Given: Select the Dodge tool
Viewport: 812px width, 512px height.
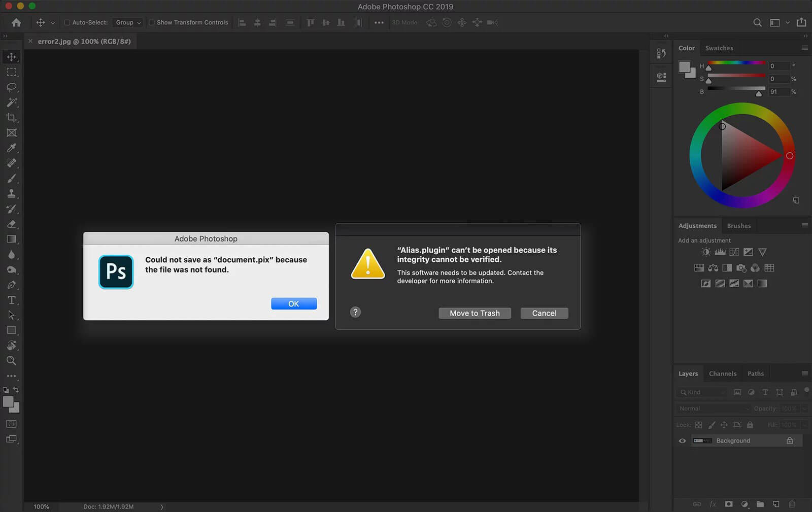Looking at the screenshot, I should pos(11,270).
